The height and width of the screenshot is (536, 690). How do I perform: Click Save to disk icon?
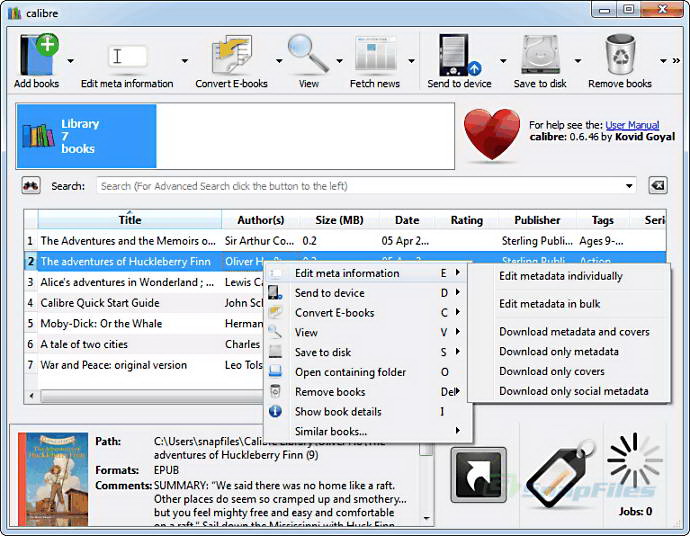(540, 55)
